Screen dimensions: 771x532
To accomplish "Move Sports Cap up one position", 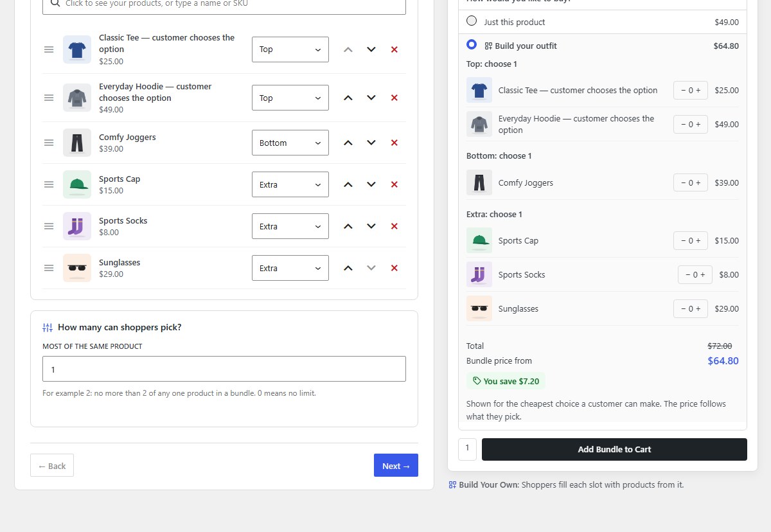I will (x=348, y=184).
